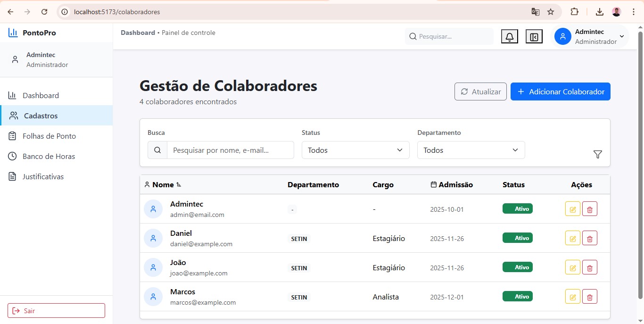Open the Status dropdown showing Todos
The height and width of the screenshot is (324, 644).
pyautogui.click(x=355, y=150)
